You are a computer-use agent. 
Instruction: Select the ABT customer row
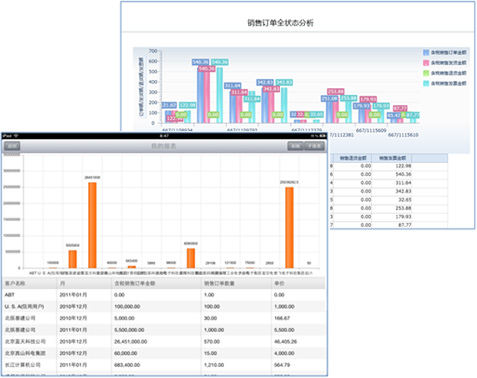(x=163, y=295)
